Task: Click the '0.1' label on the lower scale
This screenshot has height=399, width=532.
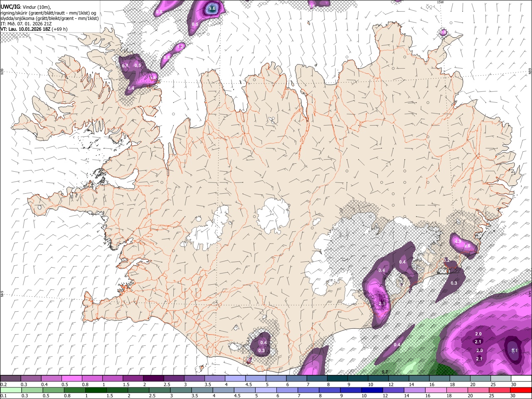Action: coord(3,396)
